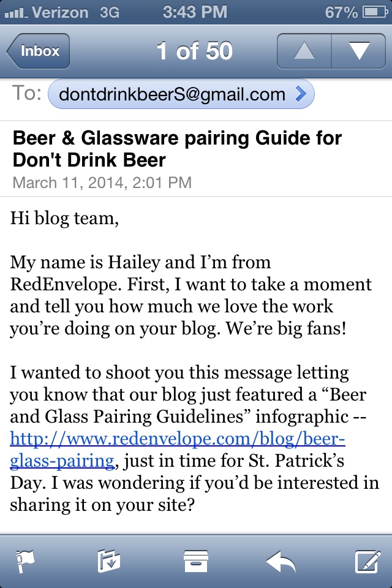
Task: Go to previous message with up arrow
Action: [304, 51]
